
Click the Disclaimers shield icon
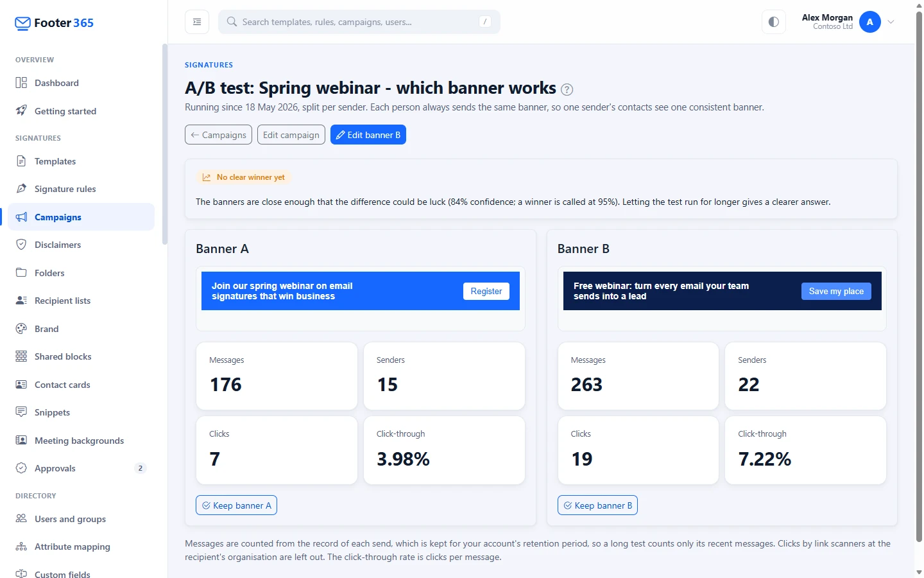(x=21, y=245)
